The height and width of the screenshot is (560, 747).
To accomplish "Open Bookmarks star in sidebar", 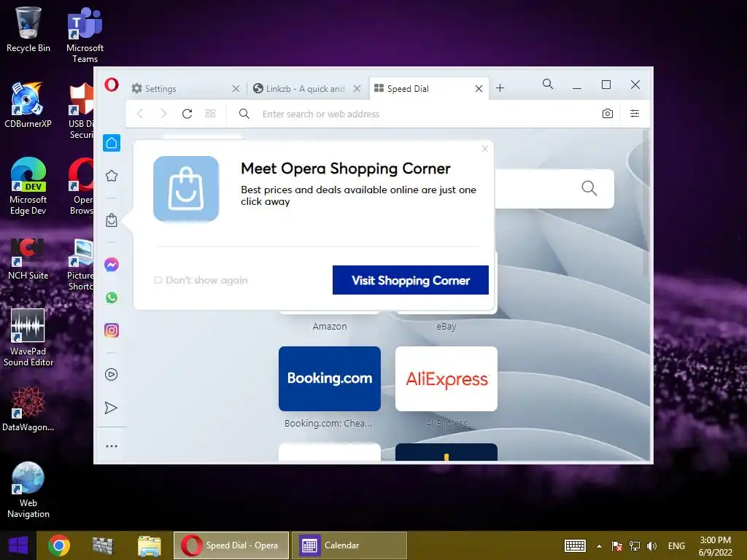I will point(112,176).
